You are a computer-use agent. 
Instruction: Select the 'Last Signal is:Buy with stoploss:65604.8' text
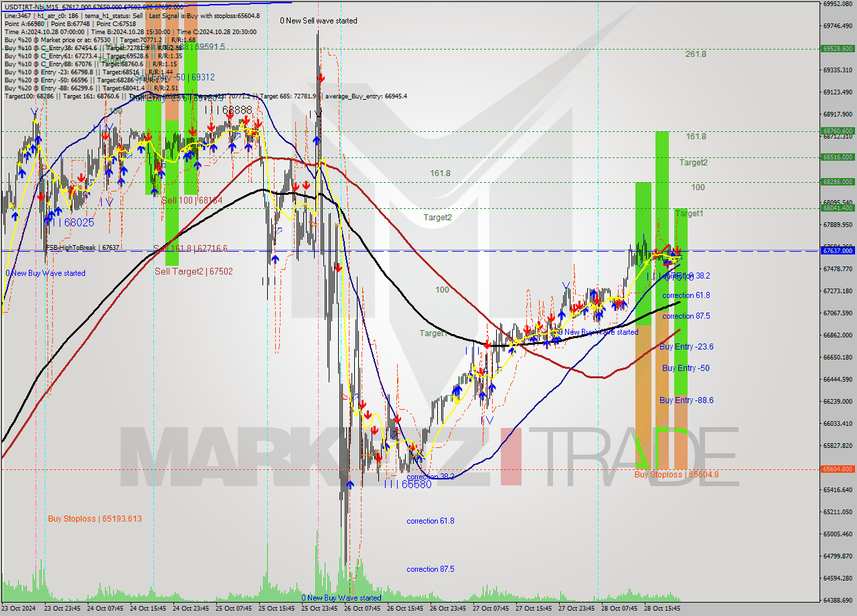[204, 15]
